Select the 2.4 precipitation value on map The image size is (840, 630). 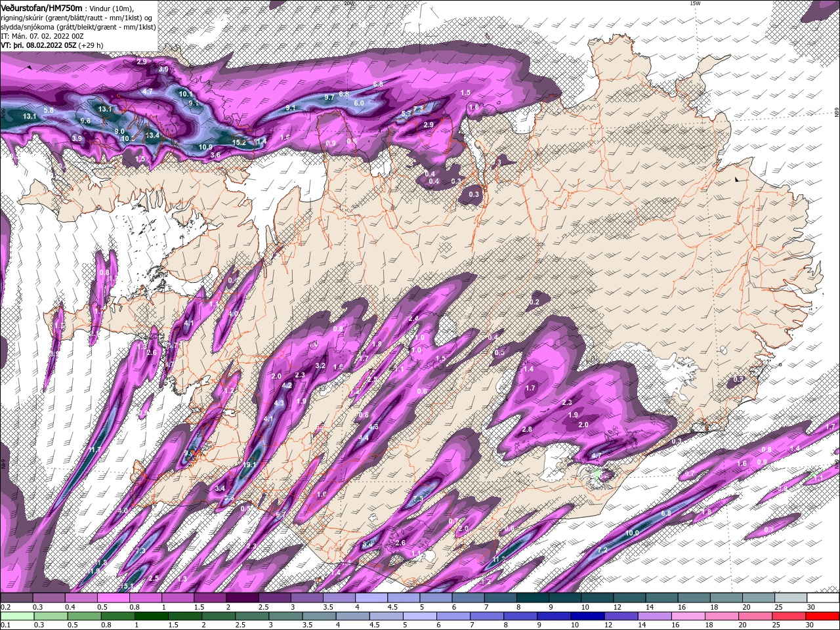[413, 318]
